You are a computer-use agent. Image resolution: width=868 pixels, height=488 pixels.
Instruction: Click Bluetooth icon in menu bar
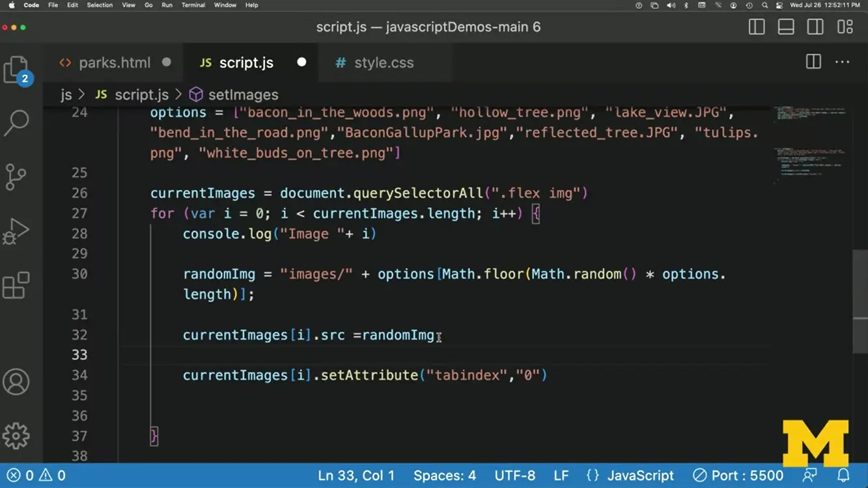tap(686, 5)
